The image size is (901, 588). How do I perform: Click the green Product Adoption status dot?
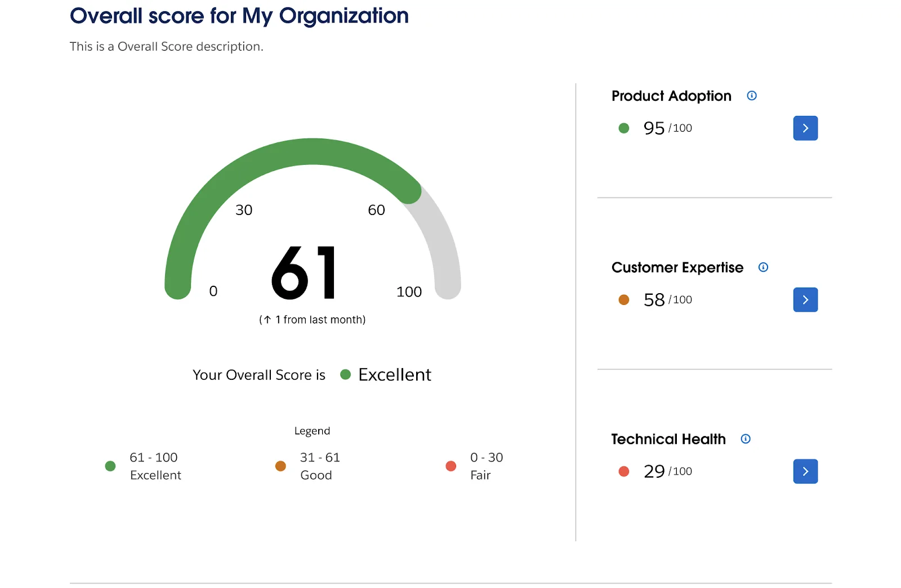[624, 128]
